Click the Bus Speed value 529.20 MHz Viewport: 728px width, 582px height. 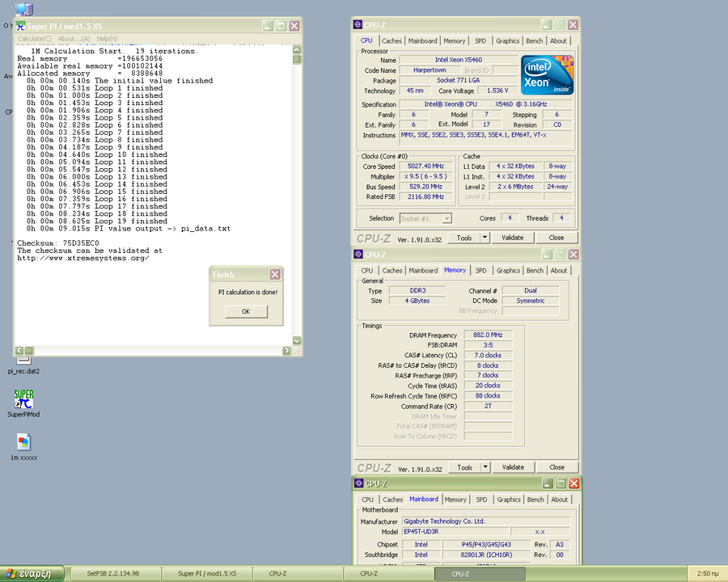coord(425,187)
